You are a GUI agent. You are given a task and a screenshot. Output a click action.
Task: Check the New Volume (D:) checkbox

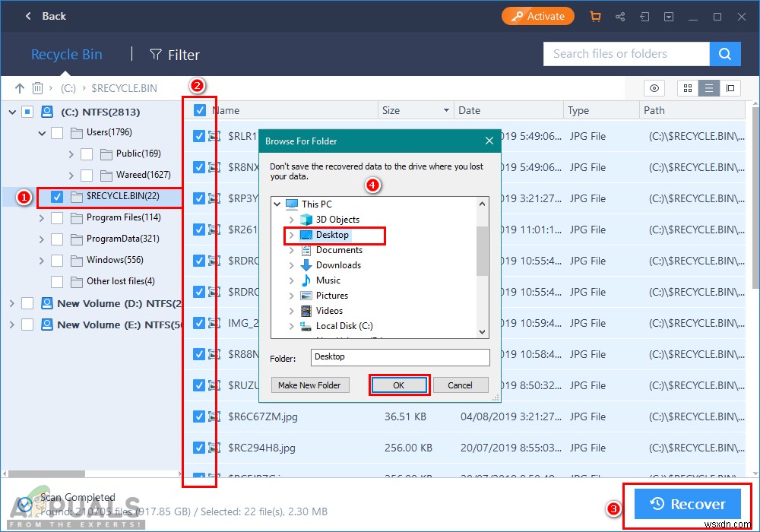coord(27,303)
